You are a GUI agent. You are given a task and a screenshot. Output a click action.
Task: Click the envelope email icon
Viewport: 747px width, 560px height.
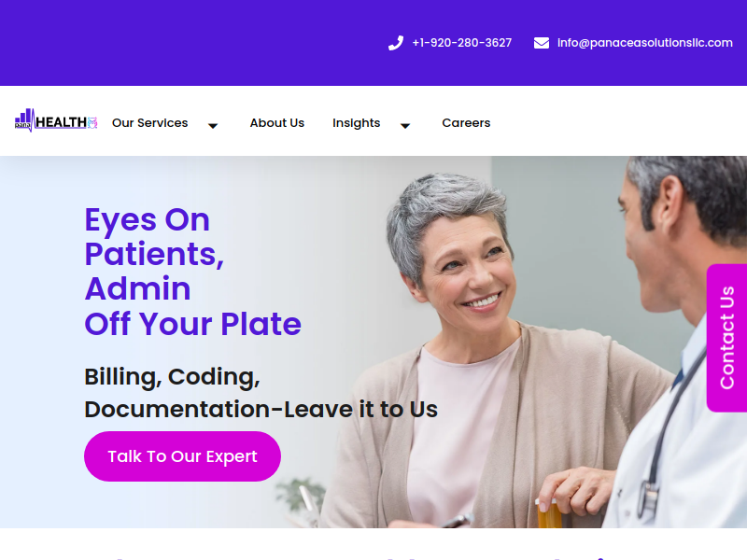point(542,43)
